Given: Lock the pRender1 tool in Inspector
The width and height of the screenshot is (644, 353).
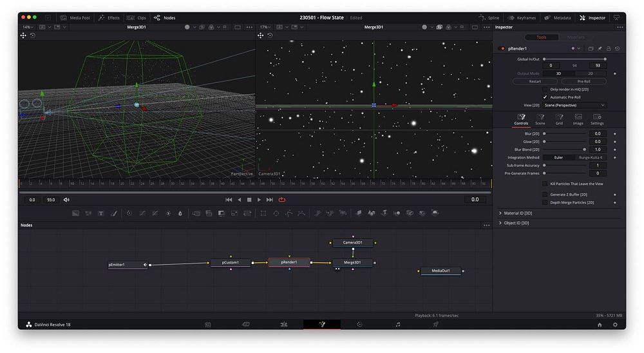Looking at the screenshot, I should click(x=609, y=48).
